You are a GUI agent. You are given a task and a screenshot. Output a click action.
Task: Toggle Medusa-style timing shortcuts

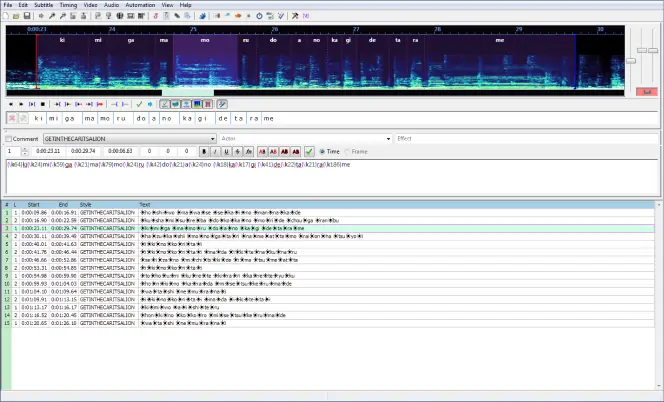tap(208, 104)
